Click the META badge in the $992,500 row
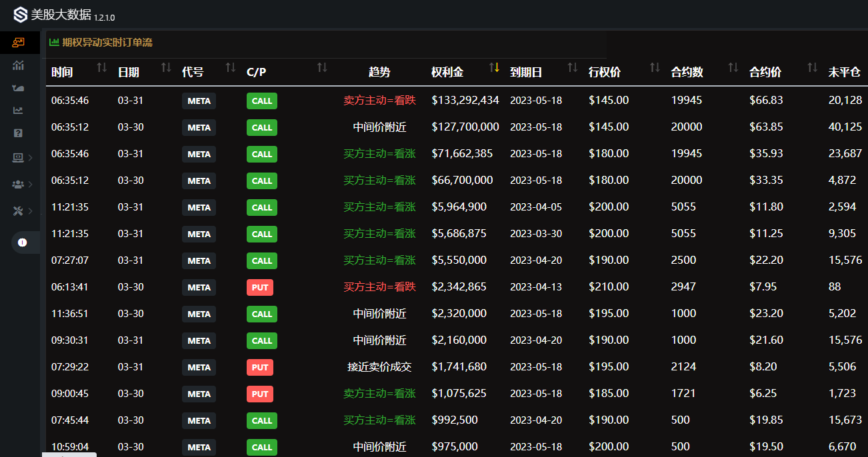The image size is (868, 457). 199,420
